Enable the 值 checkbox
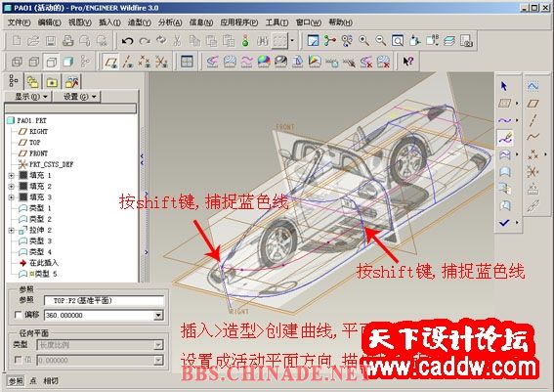 tap(18, 360)
